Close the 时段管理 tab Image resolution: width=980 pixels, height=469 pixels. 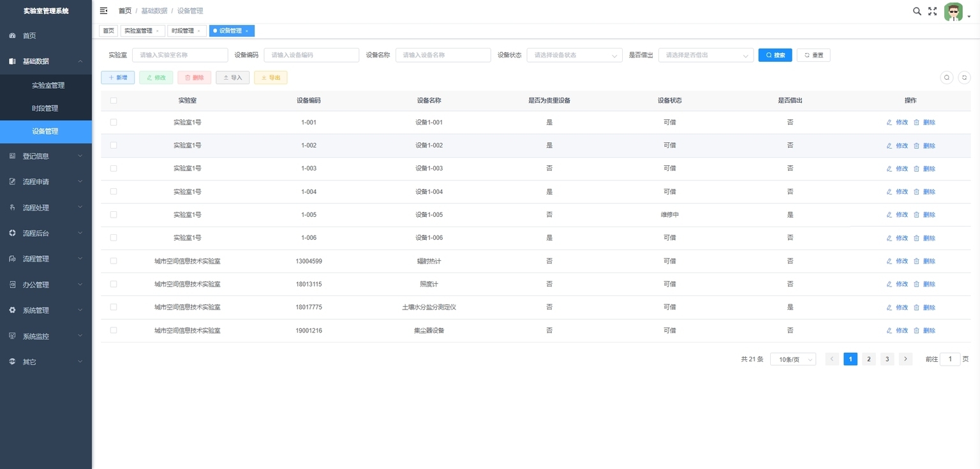tap(198, 31)
